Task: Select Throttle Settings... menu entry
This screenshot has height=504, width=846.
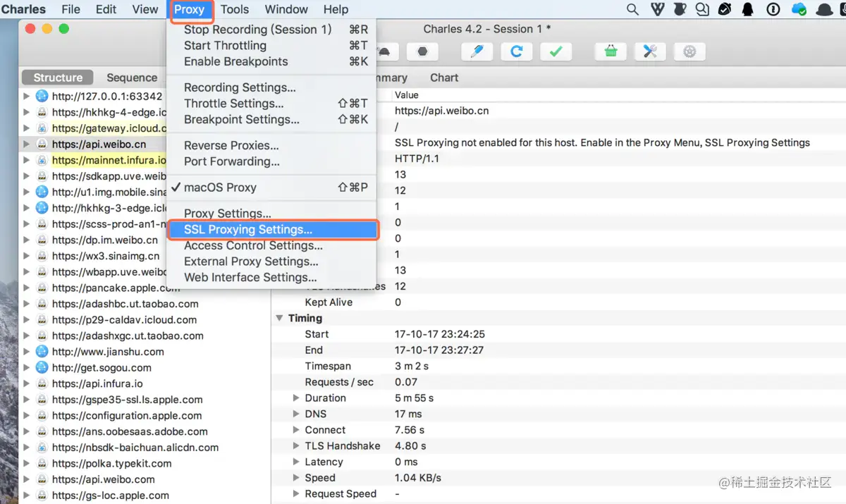Action: [271, 104]
